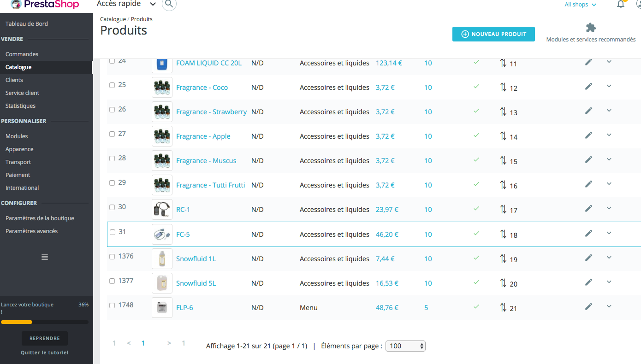Click the sidebar collapse hamburger icon

[x=45, y=257]
